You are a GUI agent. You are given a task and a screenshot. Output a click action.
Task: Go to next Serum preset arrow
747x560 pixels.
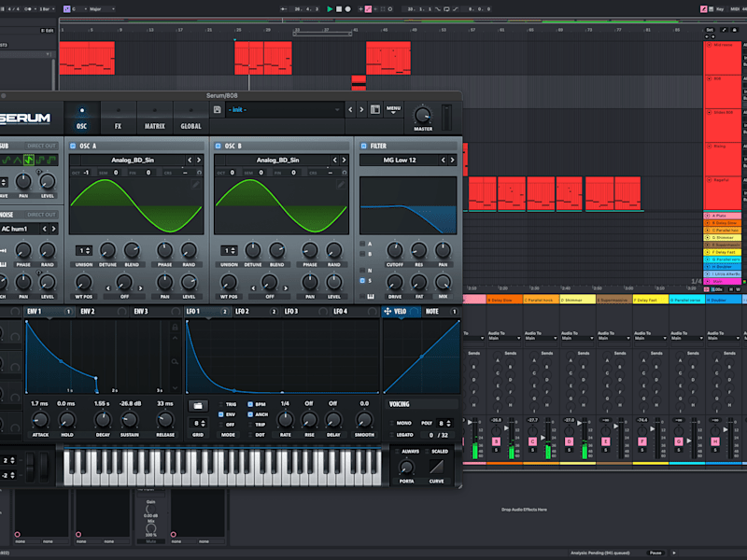pos(361,109)
